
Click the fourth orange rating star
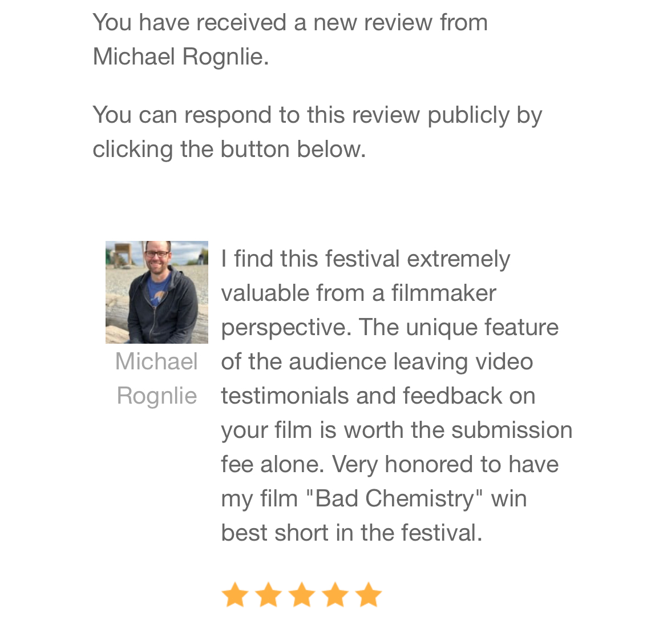pos(335,595)
